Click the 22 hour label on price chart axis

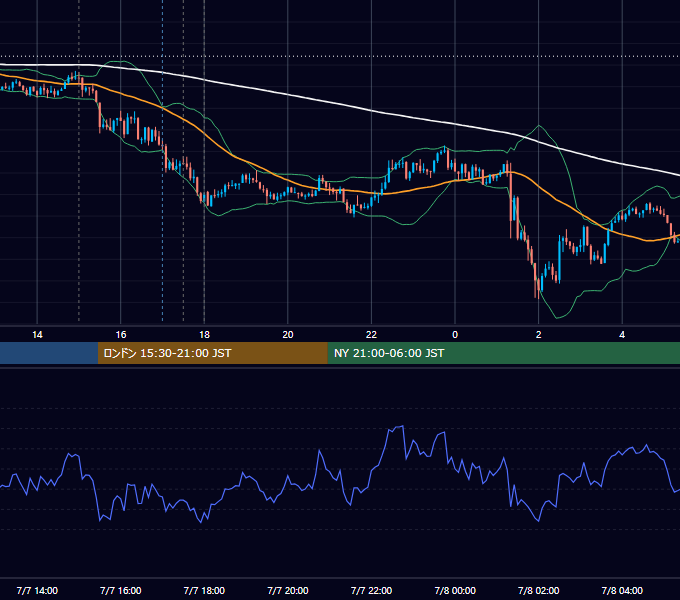tap(371, 335)
